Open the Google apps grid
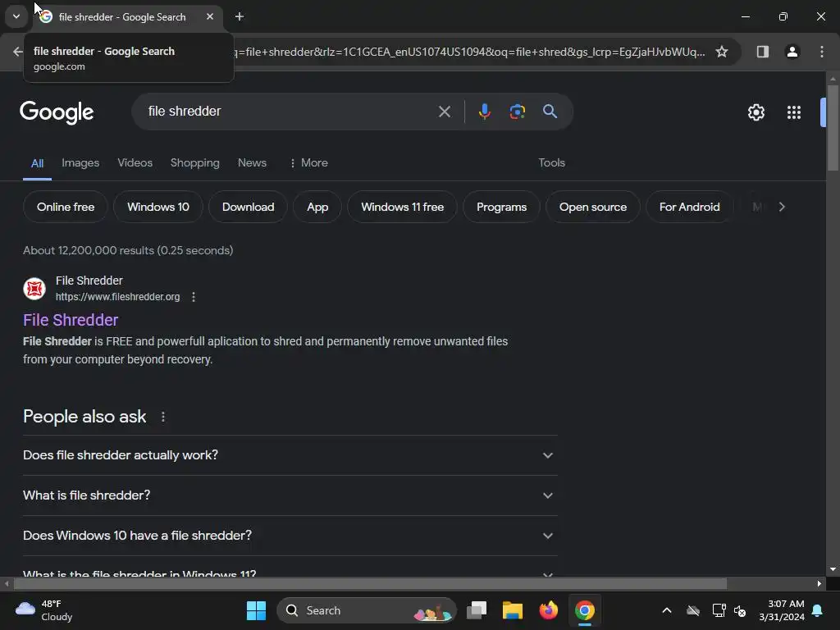Image resolution: width=840 pixels, height=630 pixels. [793, 112]
